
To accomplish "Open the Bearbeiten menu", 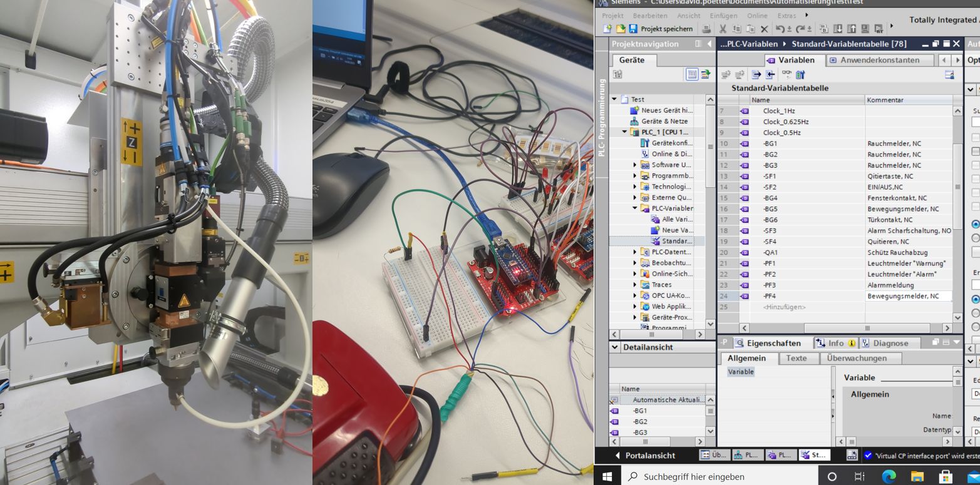I will [650, 16].
